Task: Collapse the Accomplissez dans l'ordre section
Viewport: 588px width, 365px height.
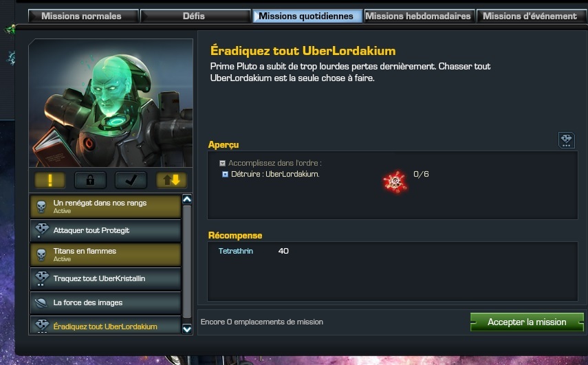Action: (x=222, y=163)
